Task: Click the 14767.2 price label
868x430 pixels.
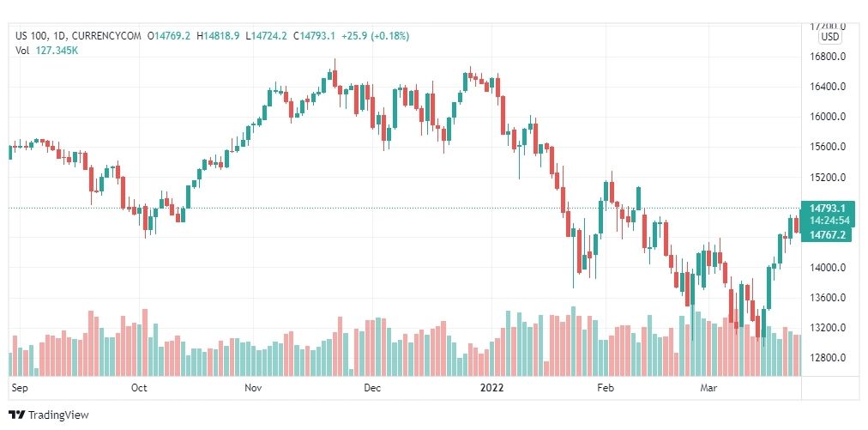Action: click(x=827, y=235)
